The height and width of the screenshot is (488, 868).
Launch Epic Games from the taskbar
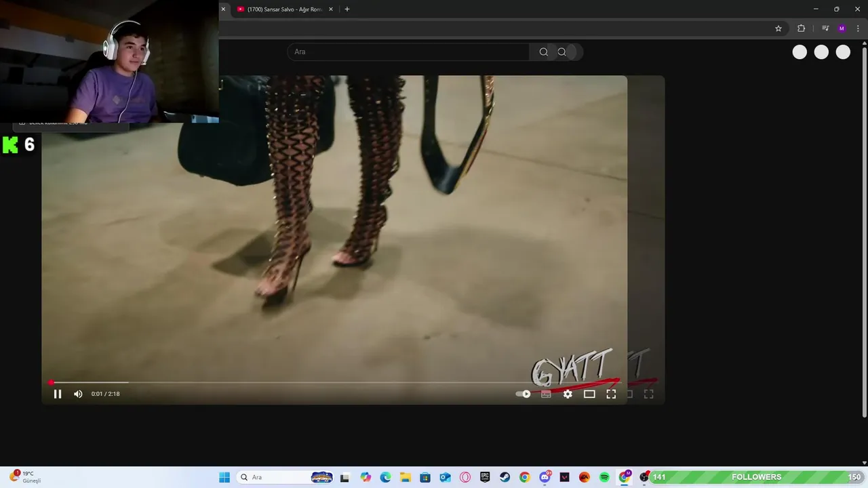(x=485, y=477)
